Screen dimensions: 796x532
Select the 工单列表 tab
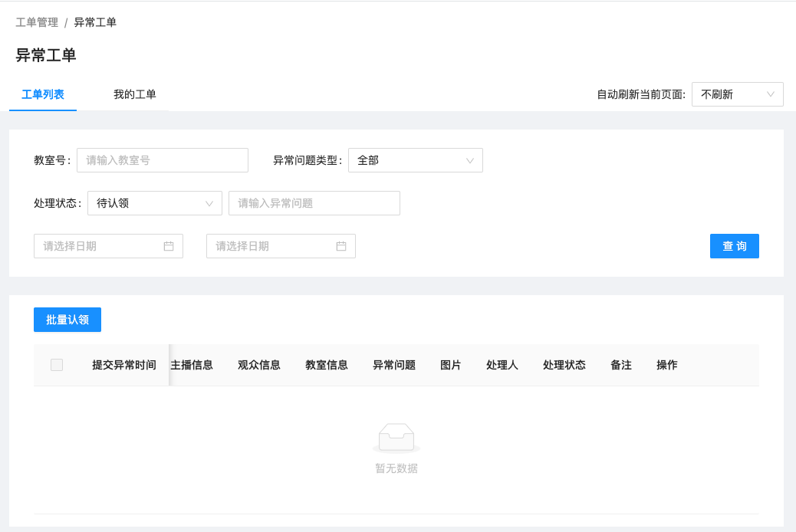[x=42, y=94]
